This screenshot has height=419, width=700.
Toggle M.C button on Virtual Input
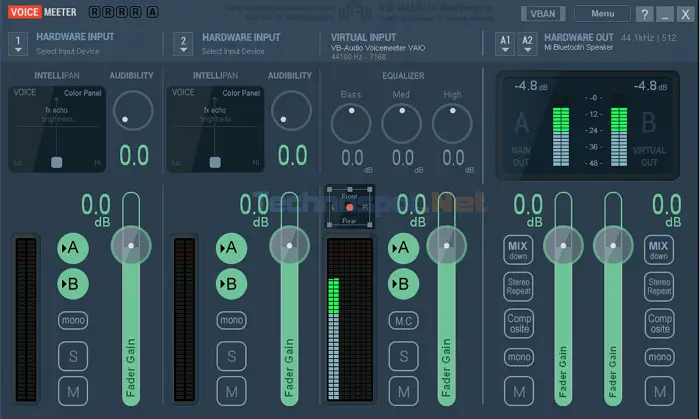click(403, 320)
